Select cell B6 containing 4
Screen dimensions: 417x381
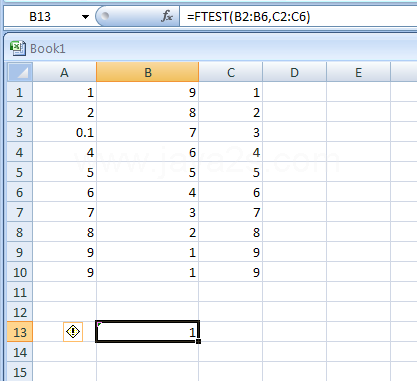click(148, 192)
